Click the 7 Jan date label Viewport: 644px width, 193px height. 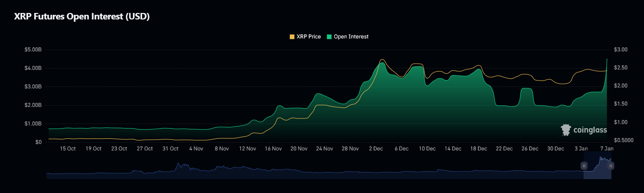coord(607,149)
